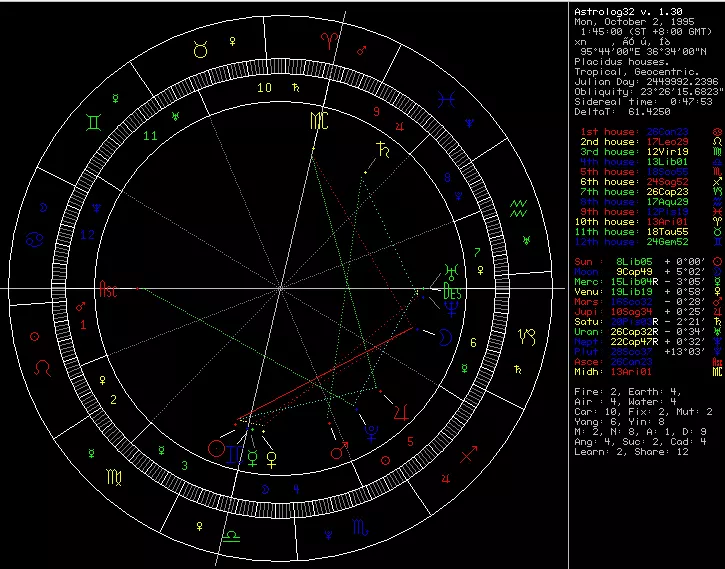The image size is (725, 569).
Task: Select the 'Tropical, Geocentric.' line
Action: click(637, 72)
